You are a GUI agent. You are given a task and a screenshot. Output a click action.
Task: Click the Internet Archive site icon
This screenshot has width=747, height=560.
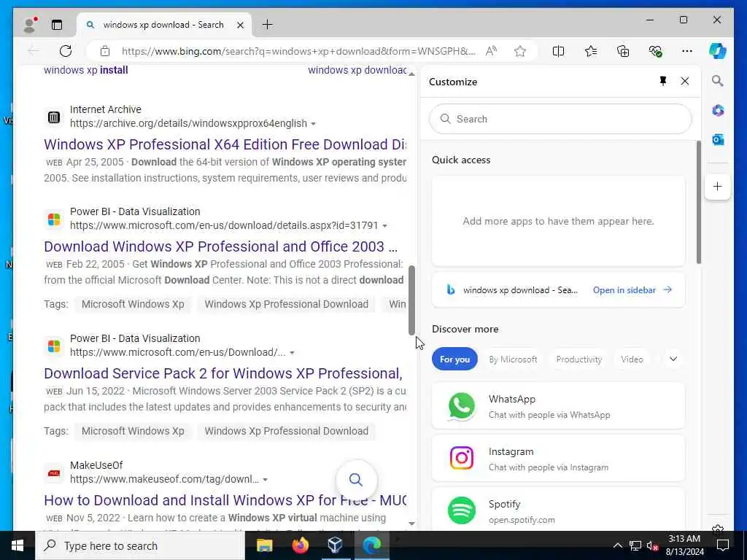click(54, 117)
